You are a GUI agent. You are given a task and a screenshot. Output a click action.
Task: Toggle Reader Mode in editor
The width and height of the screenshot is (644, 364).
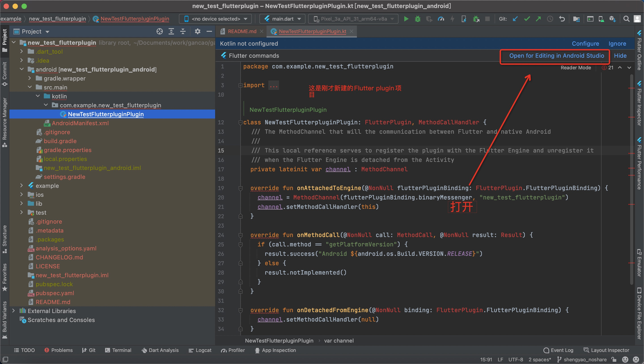point(576,68)
